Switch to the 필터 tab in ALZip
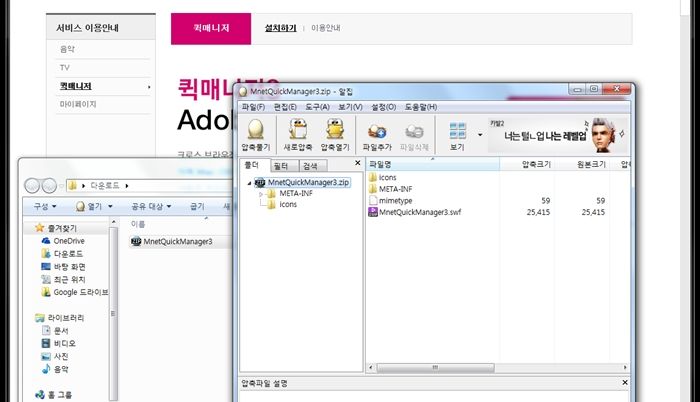 click(x=282, y=166)
